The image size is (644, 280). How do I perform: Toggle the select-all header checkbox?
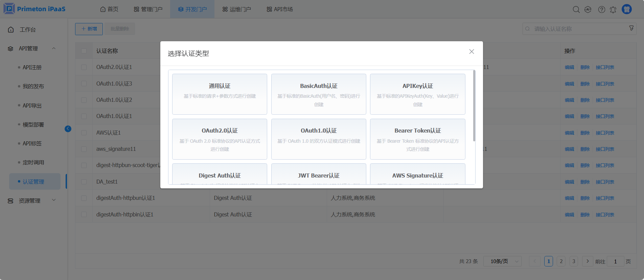point(84,51)
